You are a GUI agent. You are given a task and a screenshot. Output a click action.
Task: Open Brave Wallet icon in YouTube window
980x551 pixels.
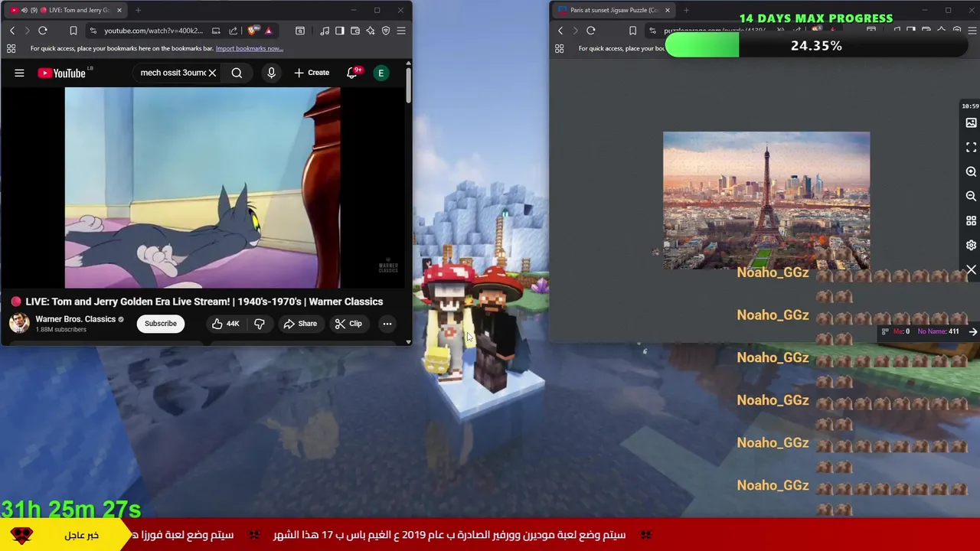355,31
